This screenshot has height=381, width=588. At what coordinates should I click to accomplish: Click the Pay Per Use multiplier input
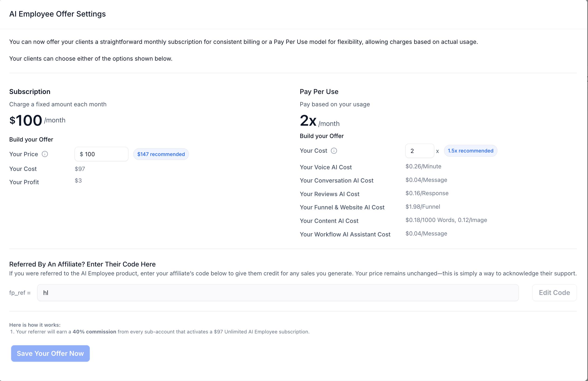420,151
